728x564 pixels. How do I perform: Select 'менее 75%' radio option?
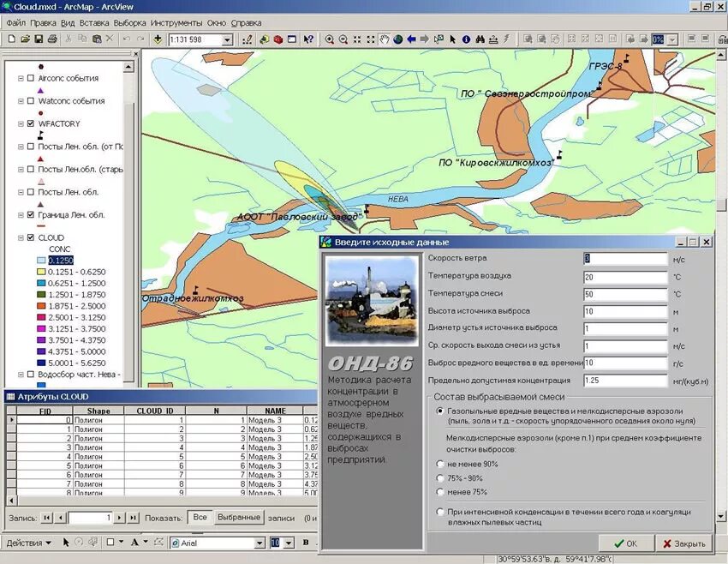tap(439, 491)
